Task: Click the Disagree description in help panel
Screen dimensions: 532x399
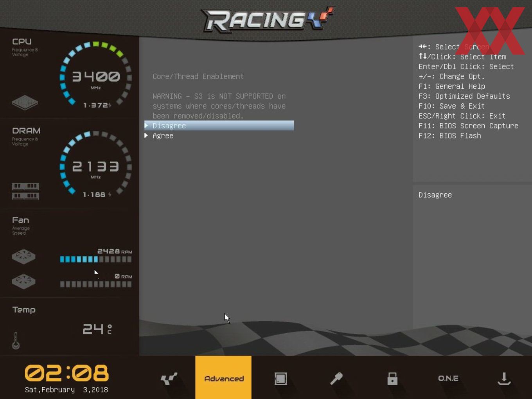Action: click(x=435, y=195)
